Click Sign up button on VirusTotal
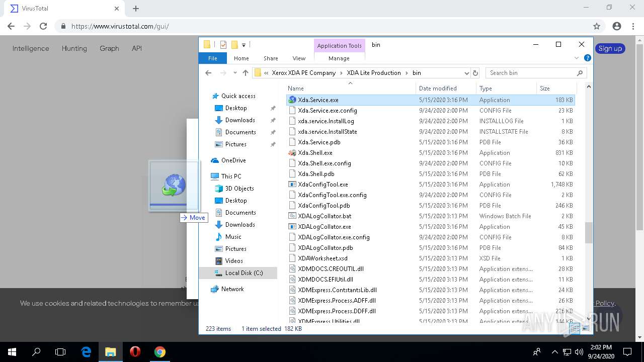Viewport: 644px width, 362px height. (610, 48)
